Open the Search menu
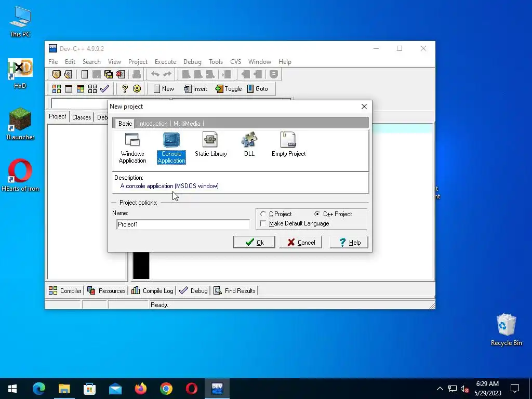Image resolution: width=532 pixels, height=399 pixels. (x=91, y=62)
